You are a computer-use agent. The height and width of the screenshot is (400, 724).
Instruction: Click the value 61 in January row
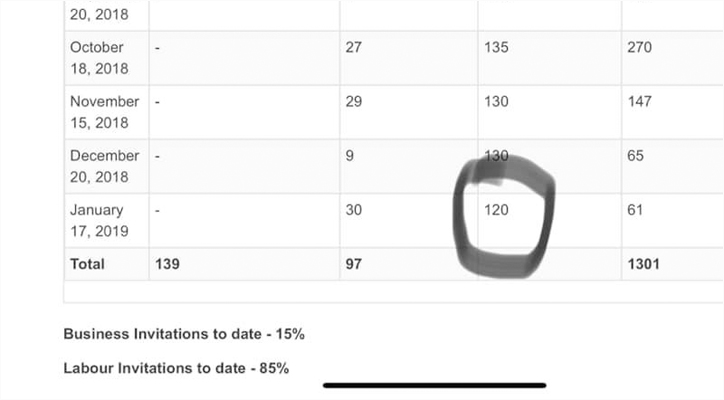(x=635, y=210)
